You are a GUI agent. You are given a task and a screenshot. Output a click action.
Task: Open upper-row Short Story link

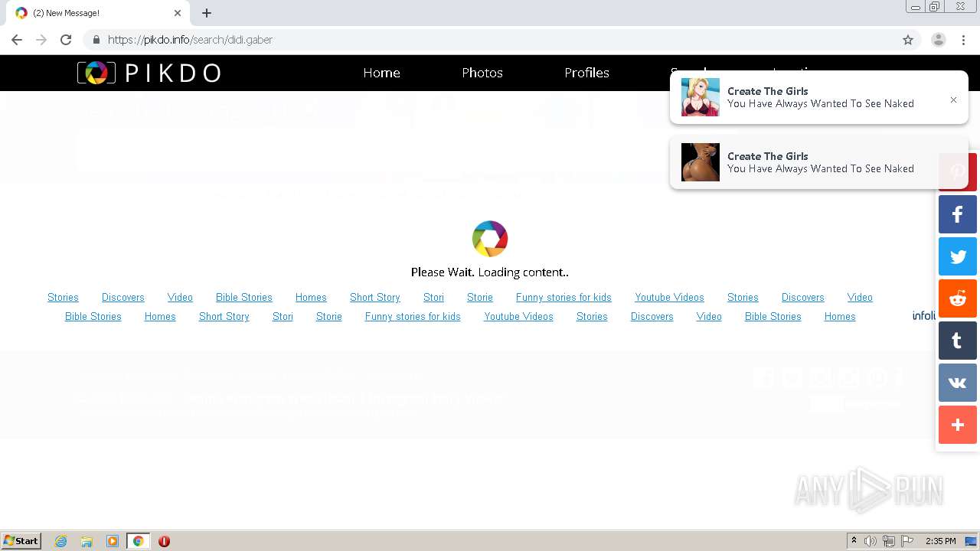(x=374, y=297)
